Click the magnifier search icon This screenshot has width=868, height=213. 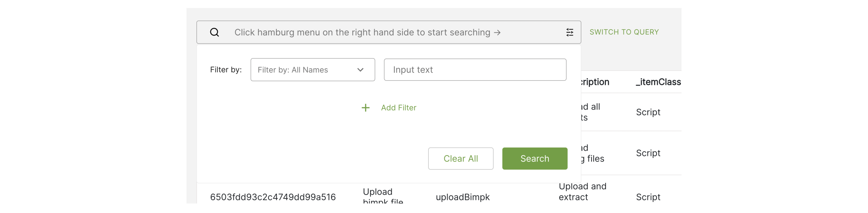(214, 33)
